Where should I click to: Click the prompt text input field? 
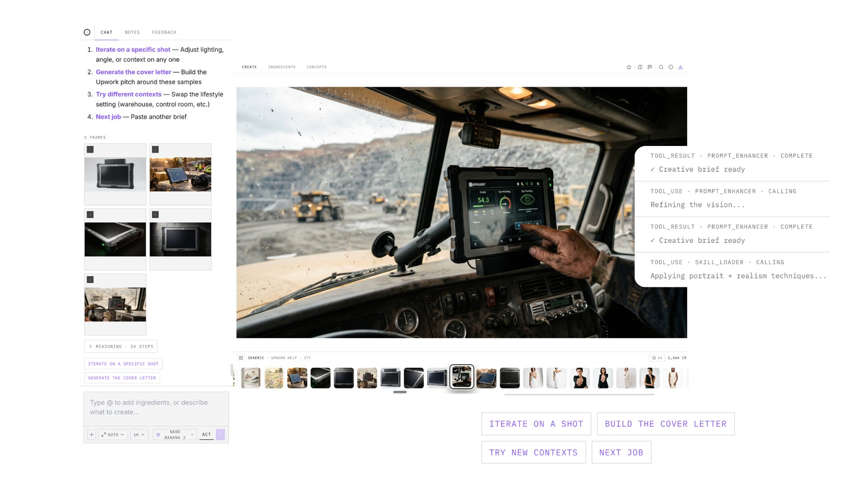click(x=156, y=408)
